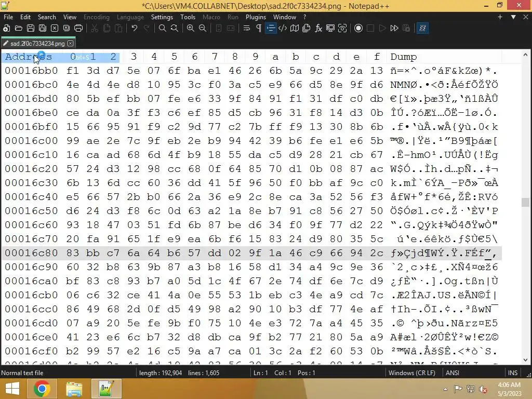The height and width of the screenshot is (399, 532).
Task: Save the current file with the floppy icon
Action: click(31, 28)
